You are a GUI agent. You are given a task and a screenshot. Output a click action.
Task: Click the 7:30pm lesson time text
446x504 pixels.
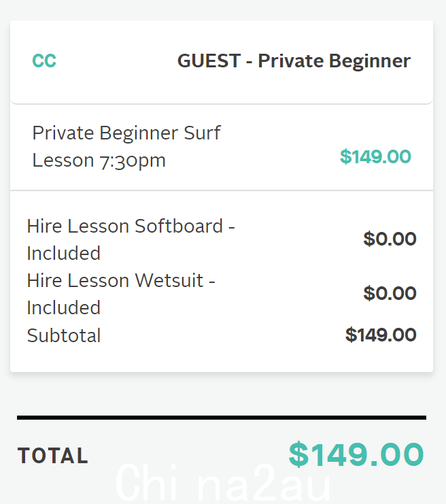point(132,161)
